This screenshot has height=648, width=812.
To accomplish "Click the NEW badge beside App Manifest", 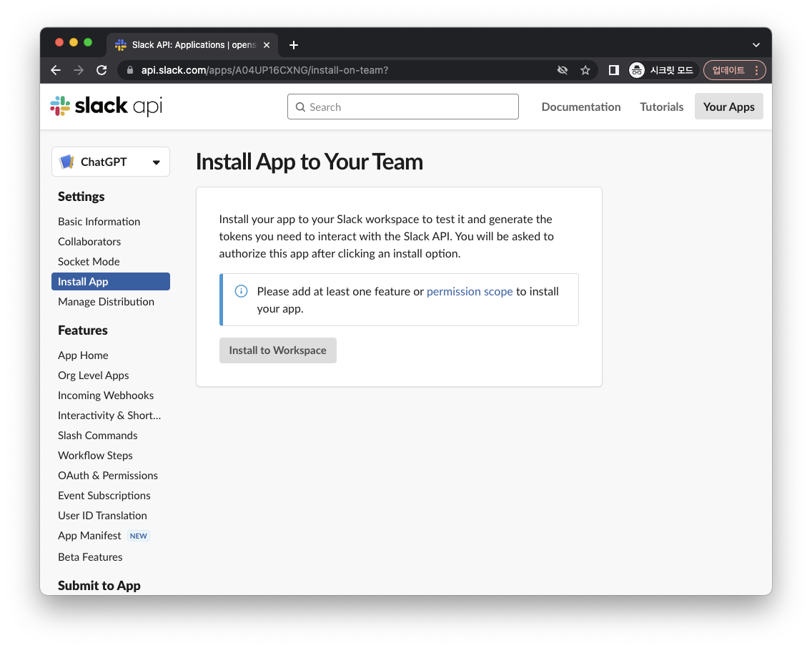I will click(x=138, y=536).
